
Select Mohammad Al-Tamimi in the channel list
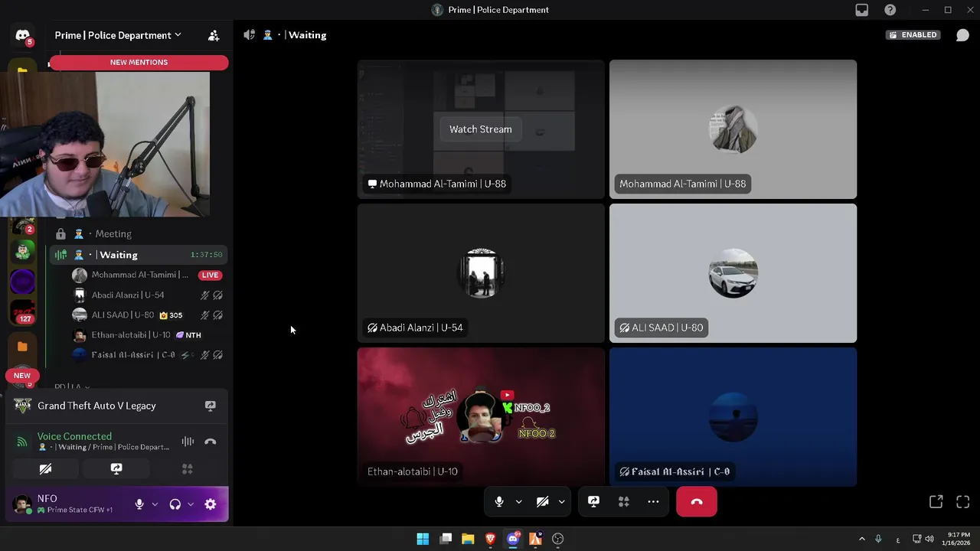tap(146, 275)
